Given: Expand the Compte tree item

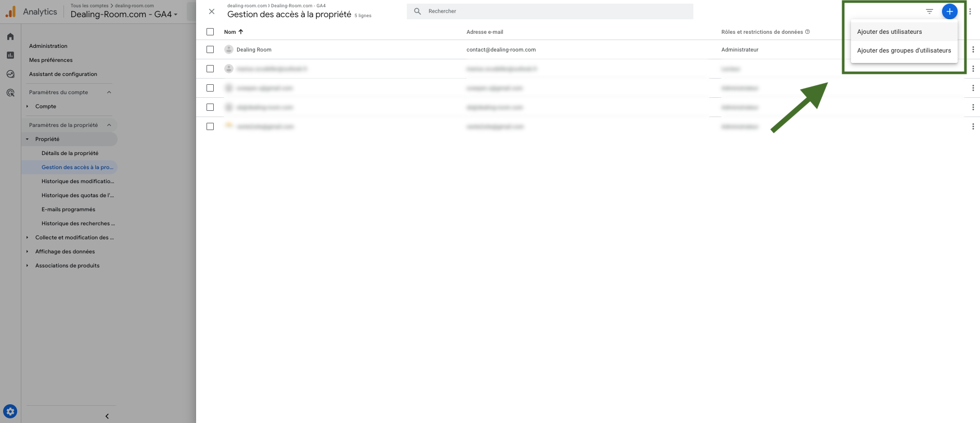Looking at the screenshot, I should [28, 106].
